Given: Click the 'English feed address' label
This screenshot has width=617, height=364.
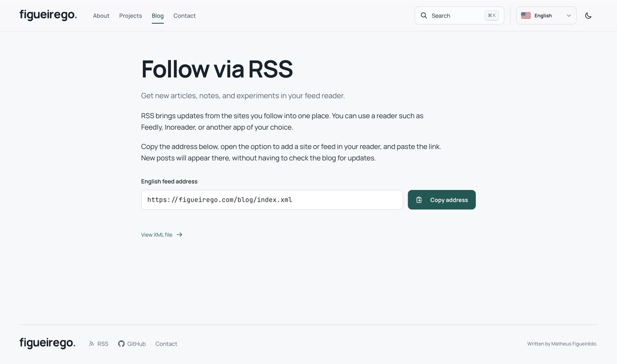Looking at the screenshot, I should pyautogui.click(x=169, y=181).
